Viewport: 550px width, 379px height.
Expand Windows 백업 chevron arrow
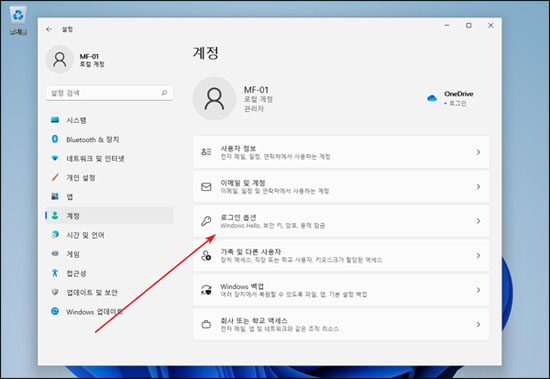[478, 290]
